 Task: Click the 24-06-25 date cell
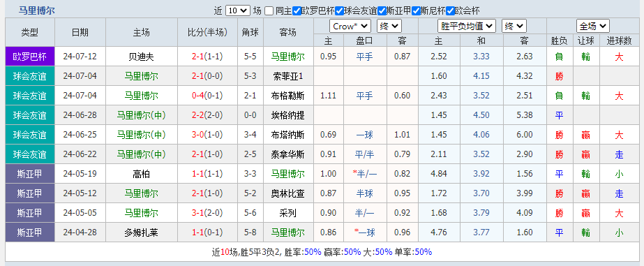pos(80,135)
